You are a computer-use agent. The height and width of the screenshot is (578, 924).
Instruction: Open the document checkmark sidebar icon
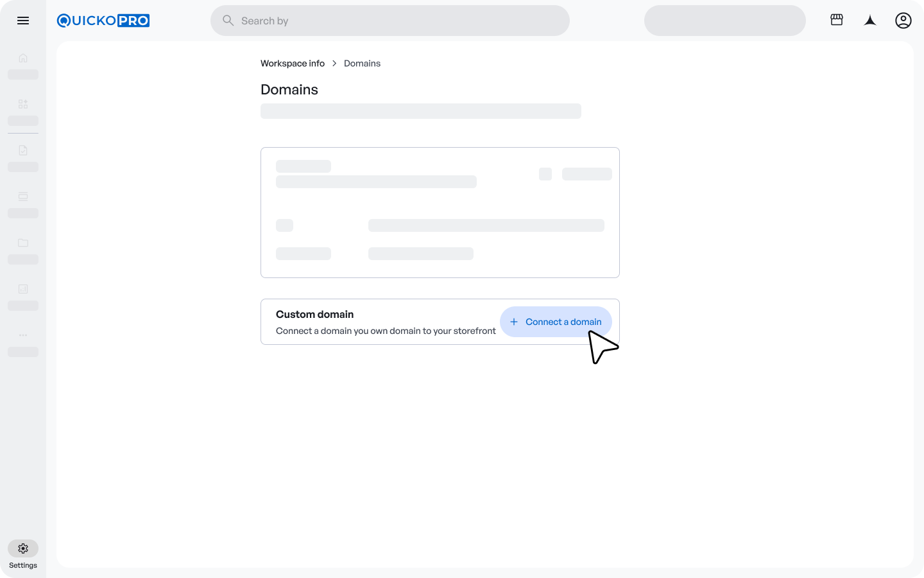click(23, 150)
